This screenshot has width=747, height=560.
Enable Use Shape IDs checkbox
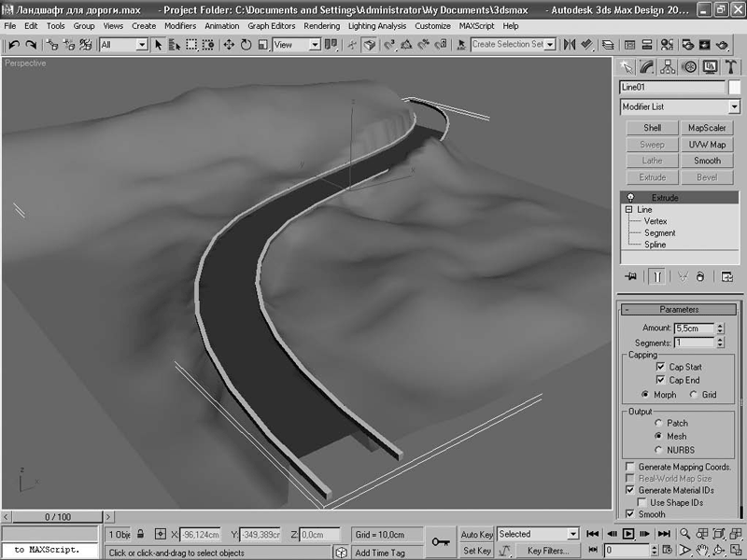click(x=641, y=502)
